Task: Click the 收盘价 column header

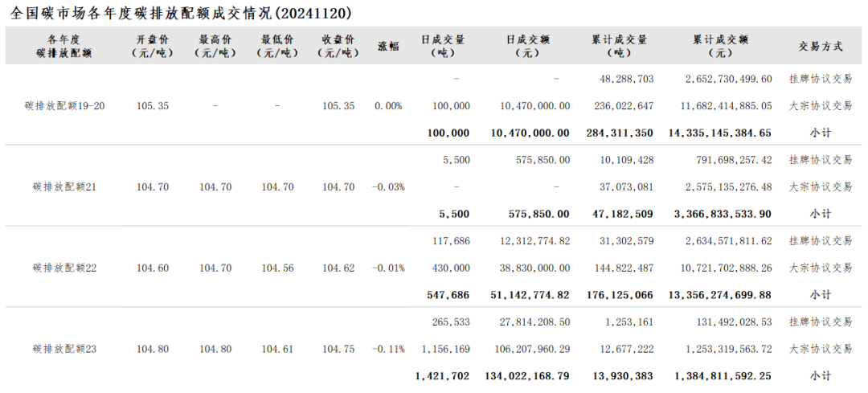Action: (x=338, y=46)
